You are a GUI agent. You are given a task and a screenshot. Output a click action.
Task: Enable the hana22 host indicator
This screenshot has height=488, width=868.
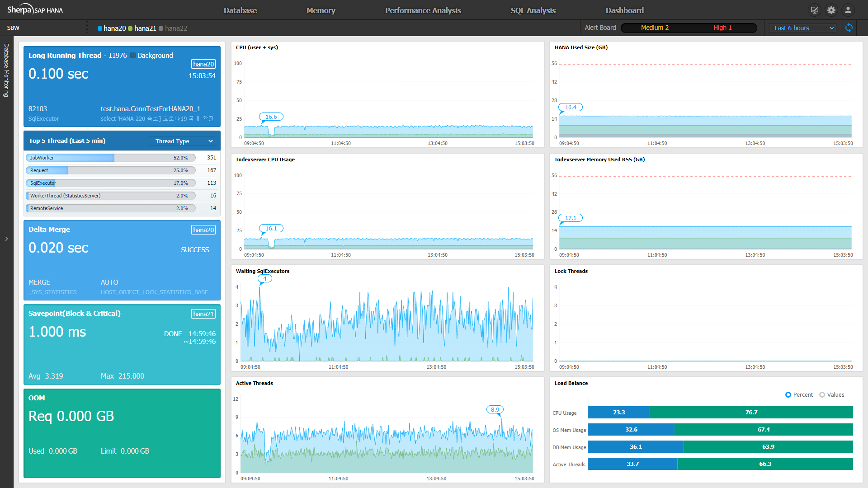coord(173,28)
